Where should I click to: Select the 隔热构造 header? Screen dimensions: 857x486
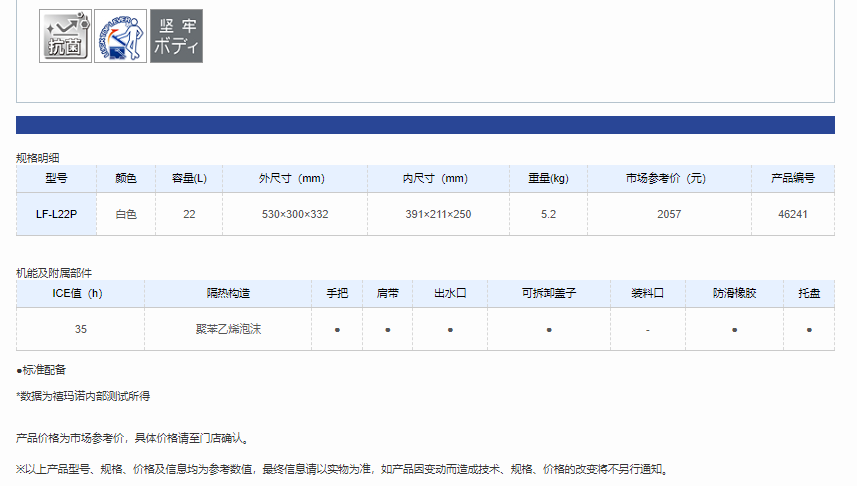coord(228,294)
